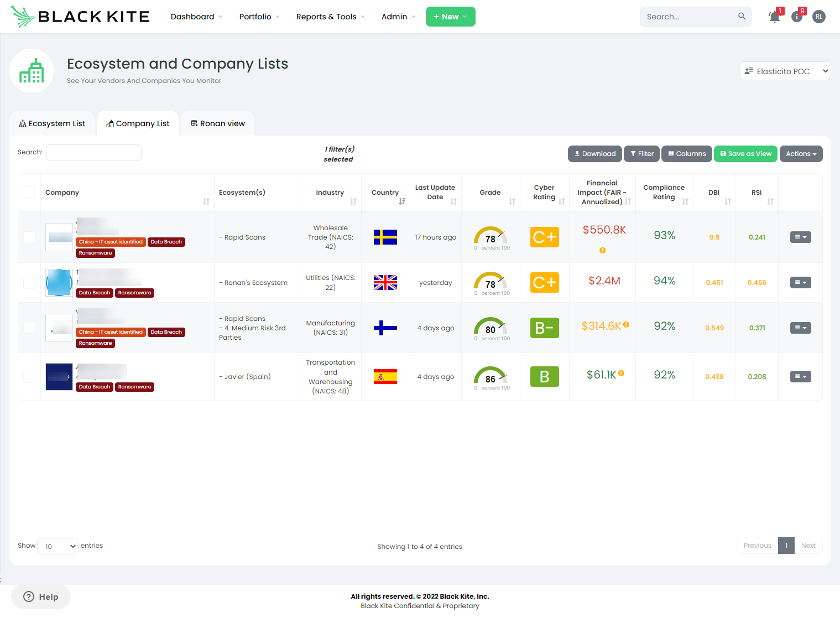Click the Save as View button
The width and height of the screenshot is (840, 617).
coord(746,154)
